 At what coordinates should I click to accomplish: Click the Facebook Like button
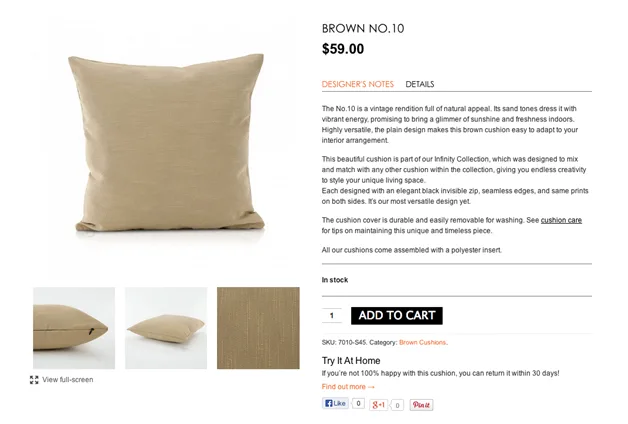(335, 404)
